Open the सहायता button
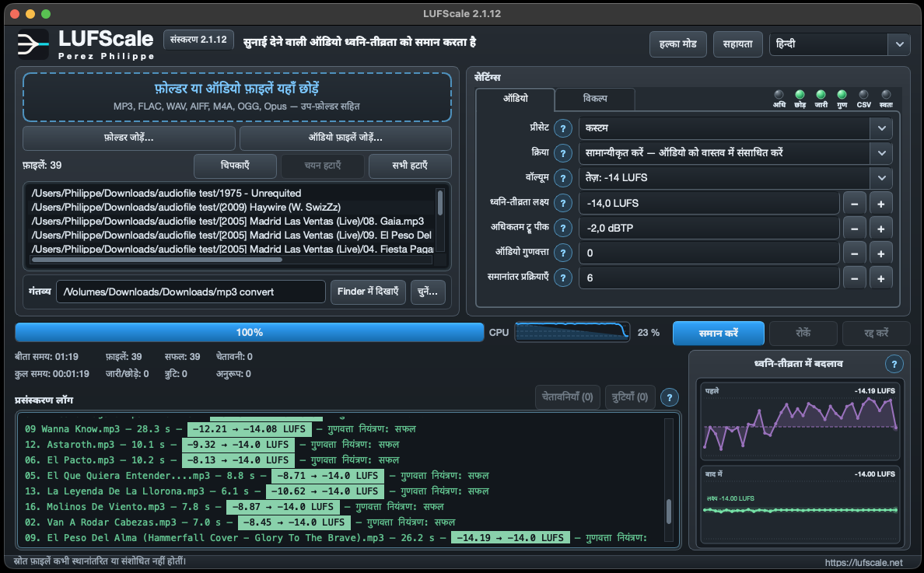The width and height of the screenshot is (924, 573). [x=738, y=44]
